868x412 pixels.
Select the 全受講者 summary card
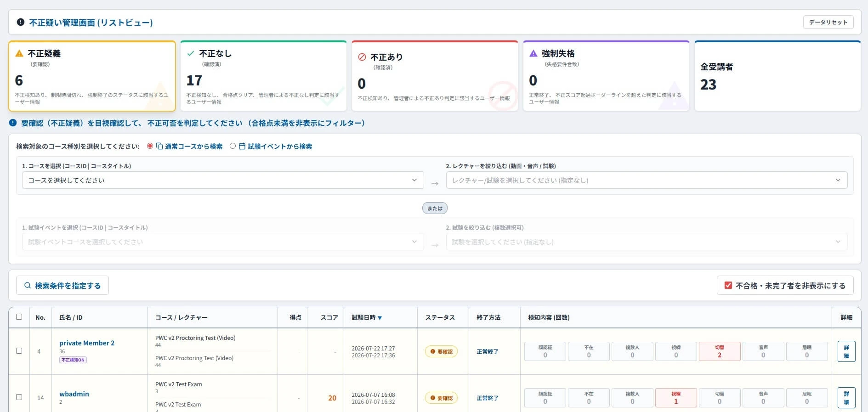pos(777,76)
